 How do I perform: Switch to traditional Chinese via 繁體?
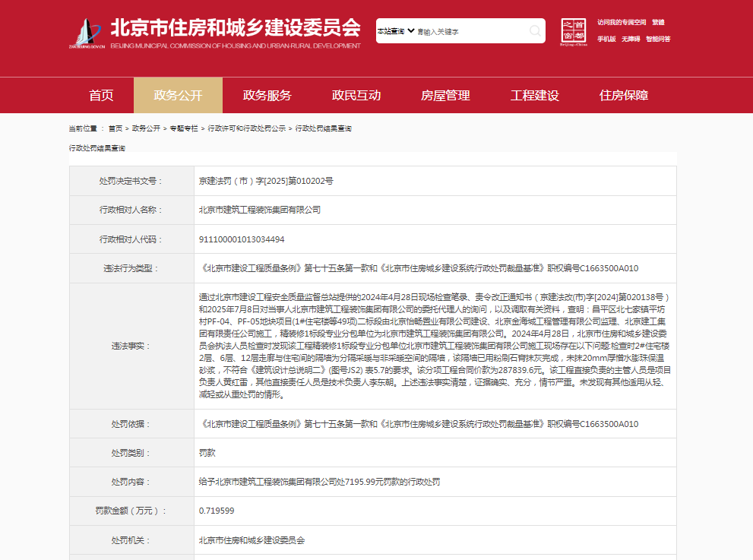coord(657,22)
